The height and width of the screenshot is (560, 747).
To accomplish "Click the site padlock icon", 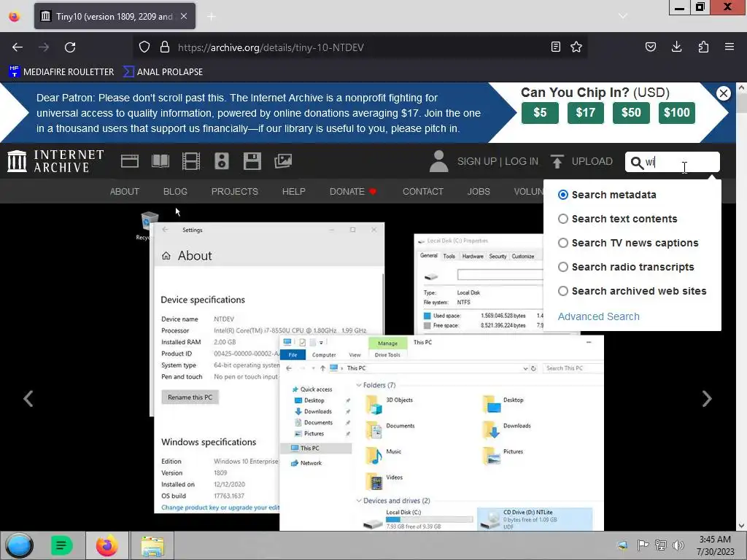I will 165,47.
